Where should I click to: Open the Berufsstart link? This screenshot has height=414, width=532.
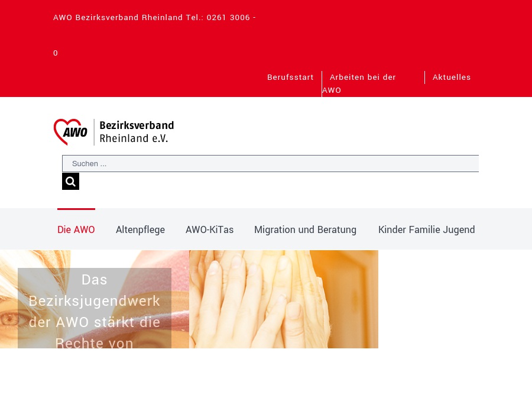[x=290, y=77]
